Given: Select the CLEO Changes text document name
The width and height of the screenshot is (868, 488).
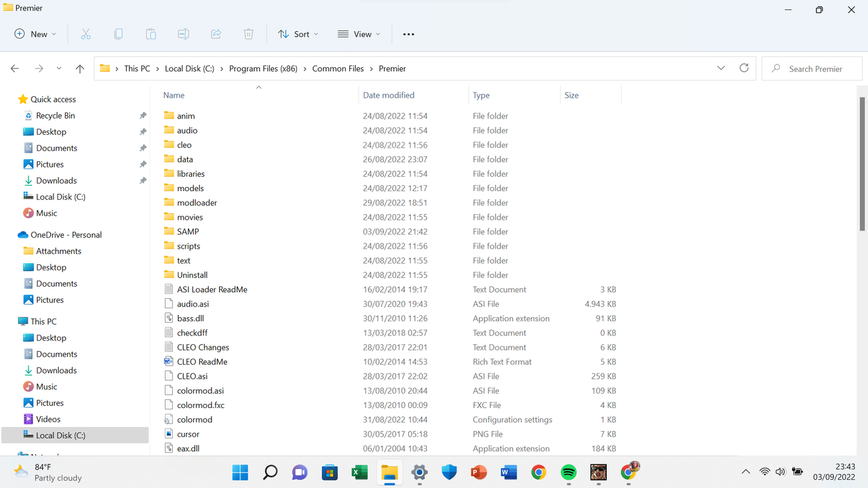Looking at the screenshot, I should 203,348.
